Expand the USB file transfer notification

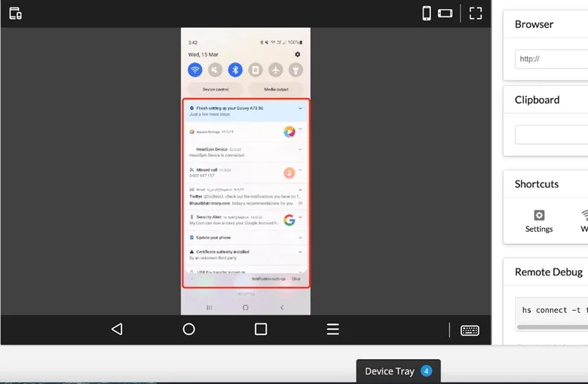(300, 272)
